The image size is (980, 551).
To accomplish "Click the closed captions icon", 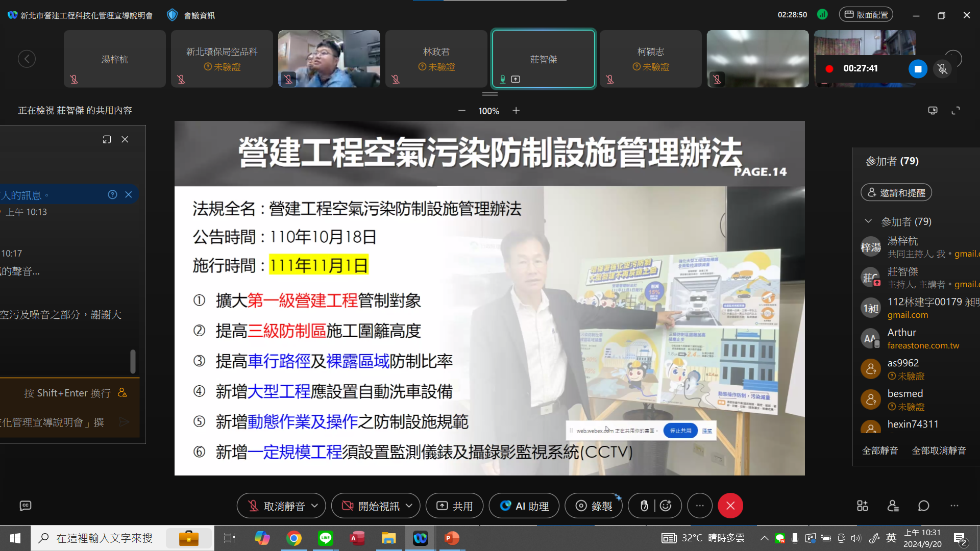I will [x=26, y=506].
